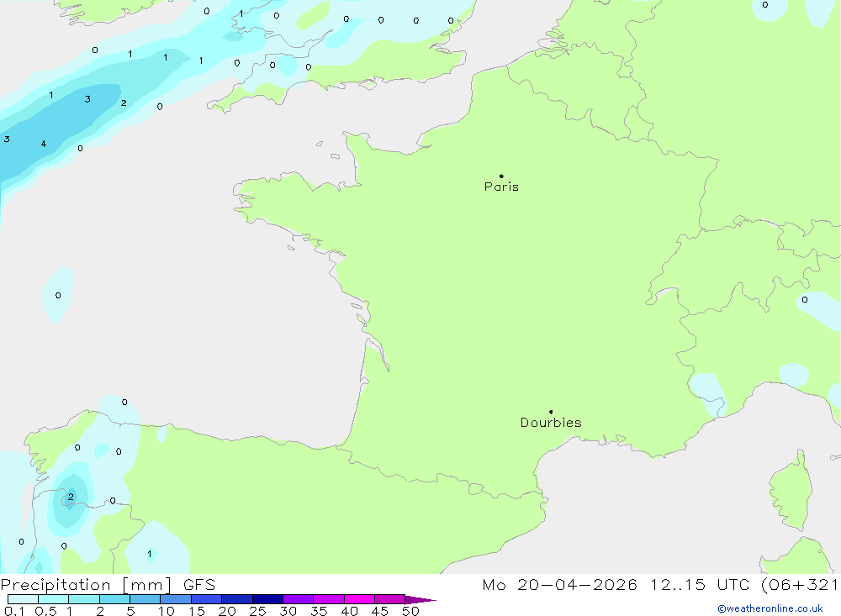Select the Paris location dot marker
Viewport: 841px width, 616px height.
pos(501,176)
